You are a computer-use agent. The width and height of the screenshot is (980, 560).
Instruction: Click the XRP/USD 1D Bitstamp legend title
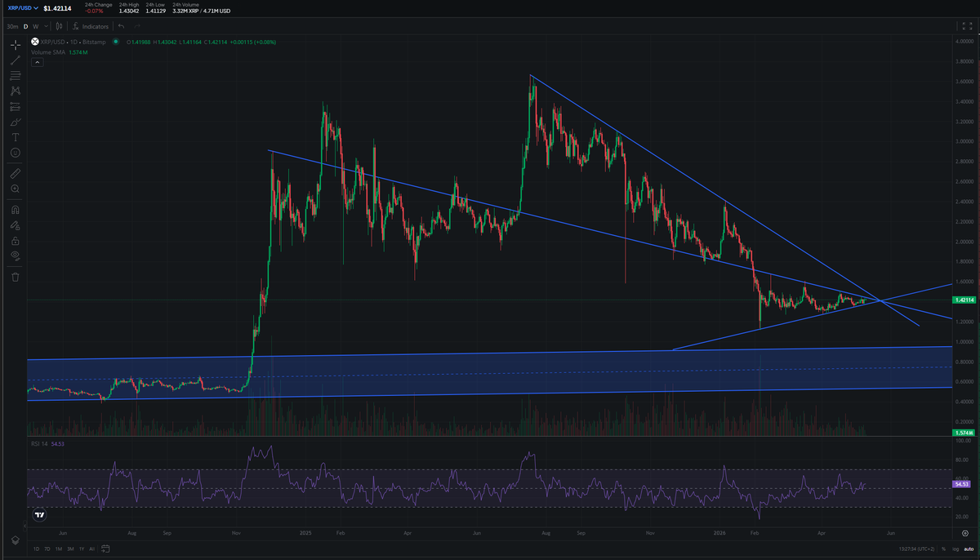(75, 42)
